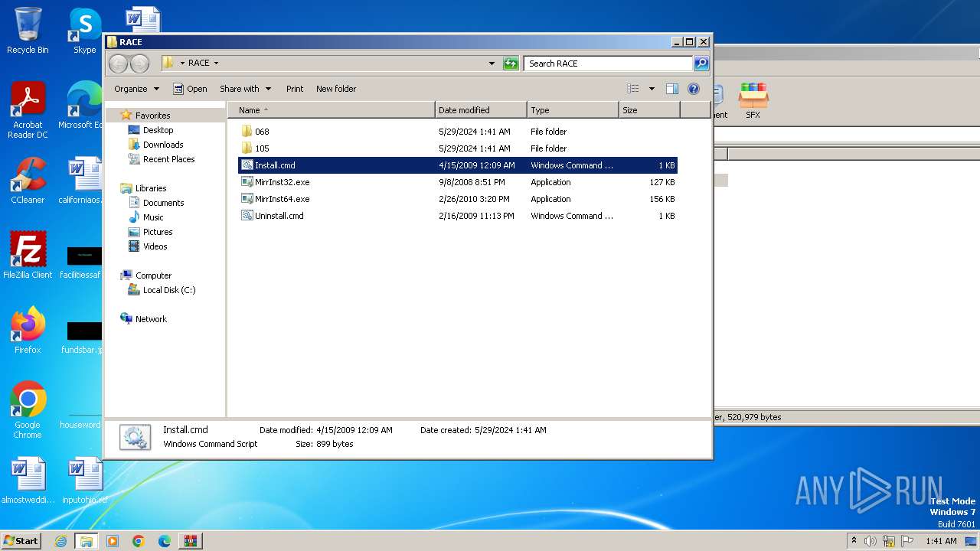Open the Start menu
This screenshot has width=980, height=551.
point(21,541)
